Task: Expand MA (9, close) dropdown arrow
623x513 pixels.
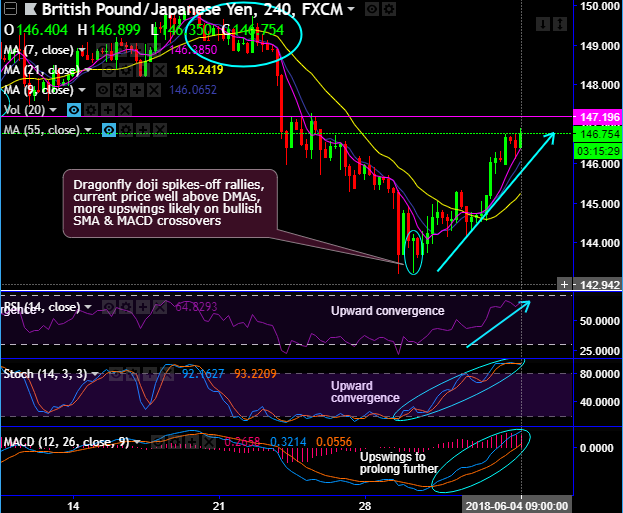Action: click(82, 90)
